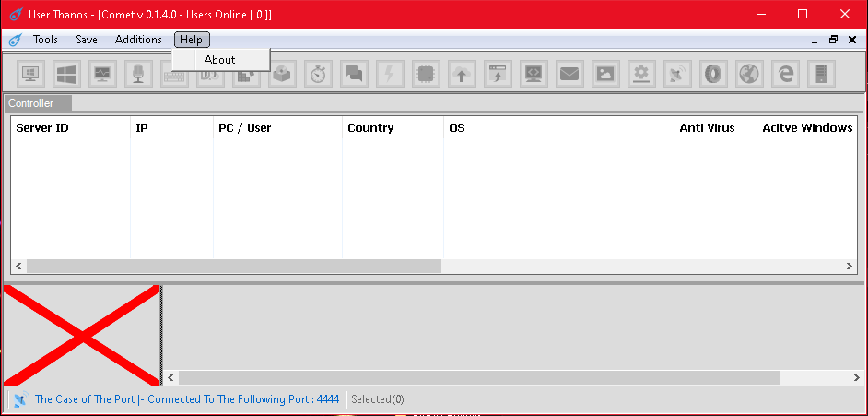Click the lightning bolt toolbar icon
The height and width of the screenshot is (416, 868).
(390, 74)
